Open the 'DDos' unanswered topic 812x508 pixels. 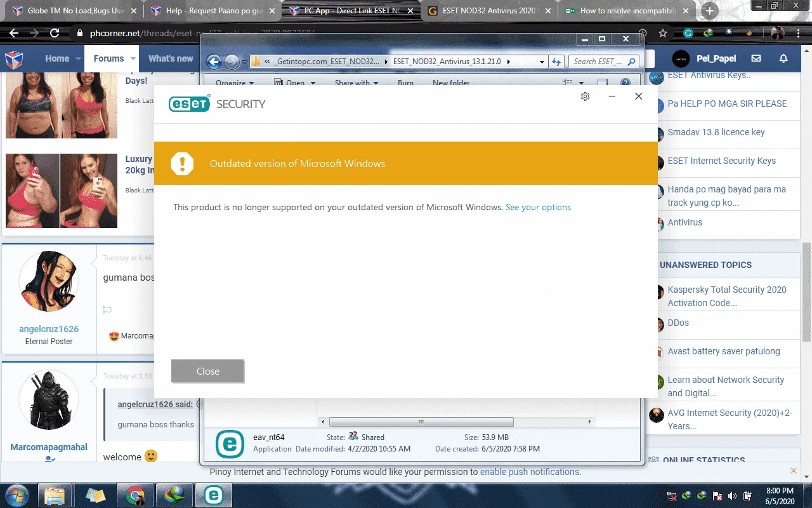678,323
